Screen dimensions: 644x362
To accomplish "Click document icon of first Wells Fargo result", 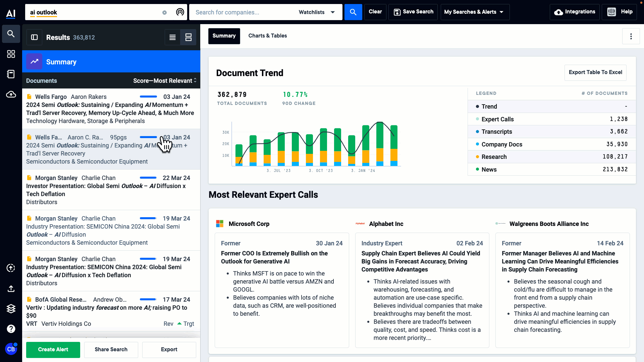I will click(29, 97).
